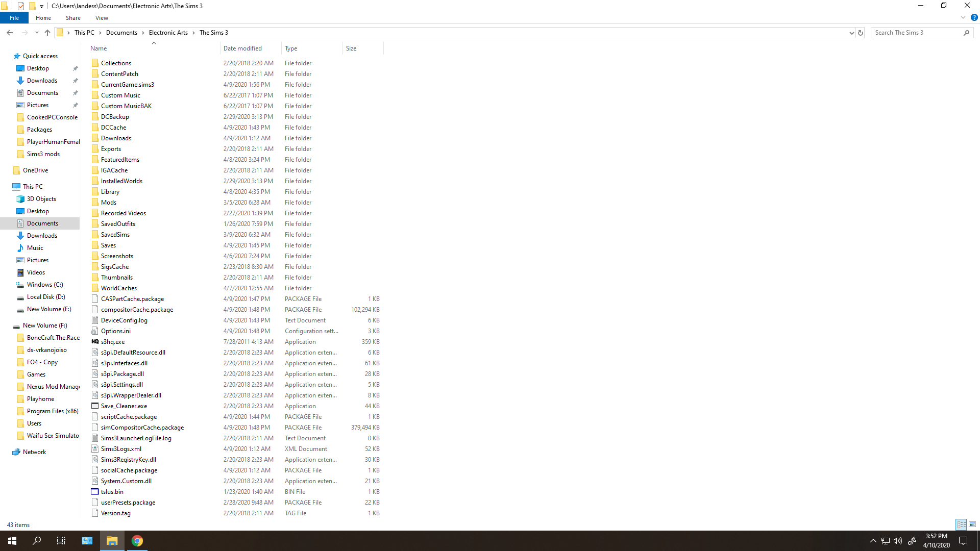Select the DCCache folder
Viewport: 980px width, 551px height.
pyautogui.click(x=113, y=128)
